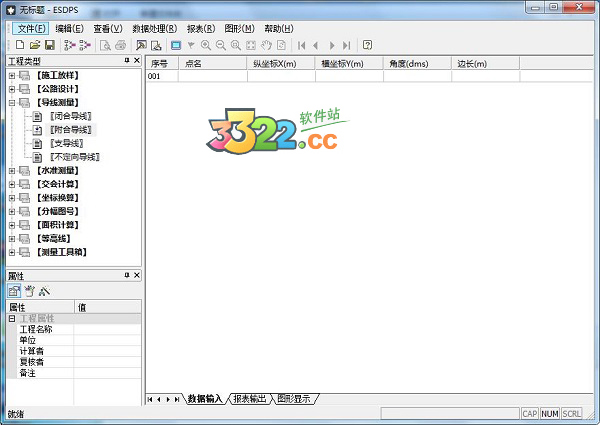This screenshot has height=425, width=600.
Task: Save using the floppy disk icon
Action: 50,45
